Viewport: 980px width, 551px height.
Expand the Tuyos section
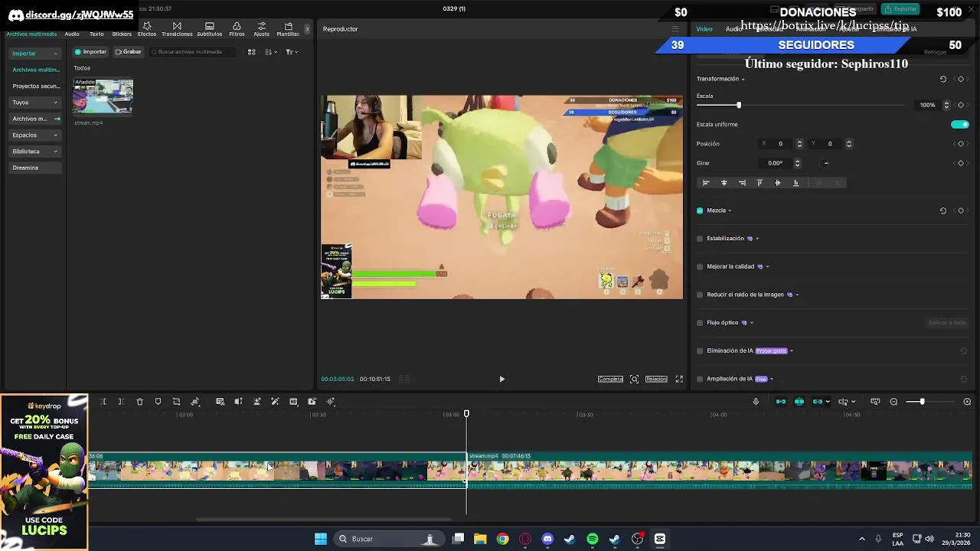coord(55,103)
